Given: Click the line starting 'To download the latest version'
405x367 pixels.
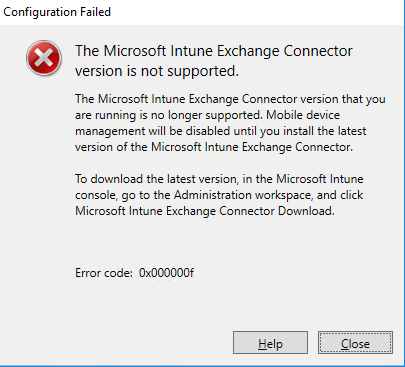Looking at the screenshot, I should click(219, 179).
